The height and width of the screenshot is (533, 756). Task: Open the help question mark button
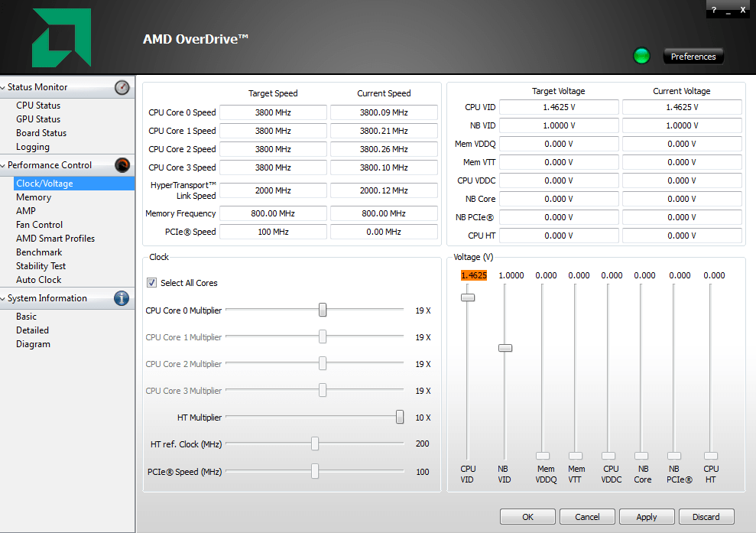pos(713,10)
